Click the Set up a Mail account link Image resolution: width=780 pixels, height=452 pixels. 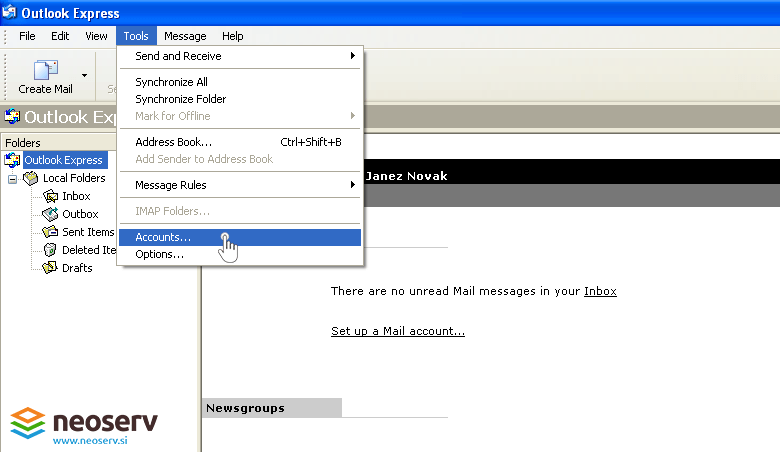tap(398, 331)
